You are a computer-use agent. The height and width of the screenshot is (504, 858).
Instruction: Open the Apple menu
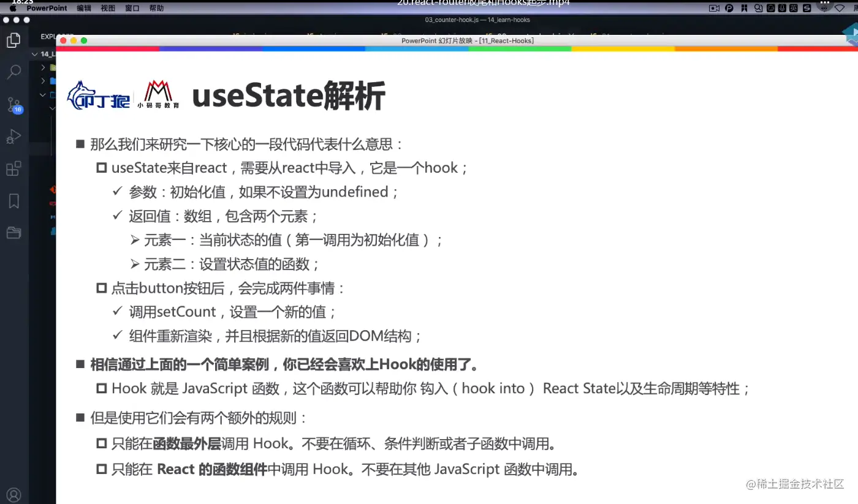tap(13, 9)
